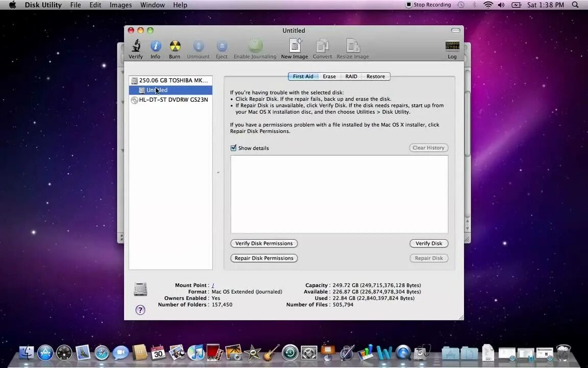Viewport: 588px width, 368px height.
Task: Switch to the Restore tab
Action: [376, 76]
